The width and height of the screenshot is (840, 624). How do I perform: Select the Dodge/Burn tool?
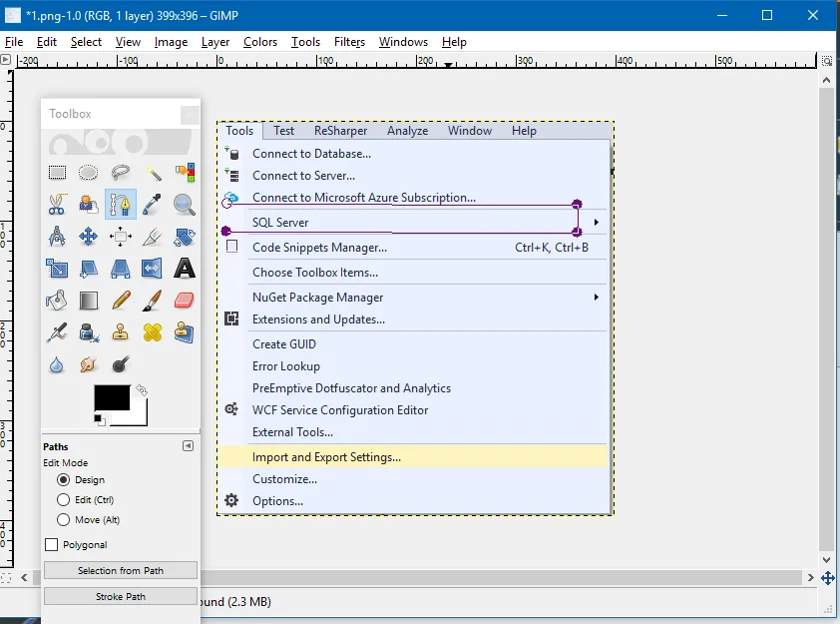[121, 364]
